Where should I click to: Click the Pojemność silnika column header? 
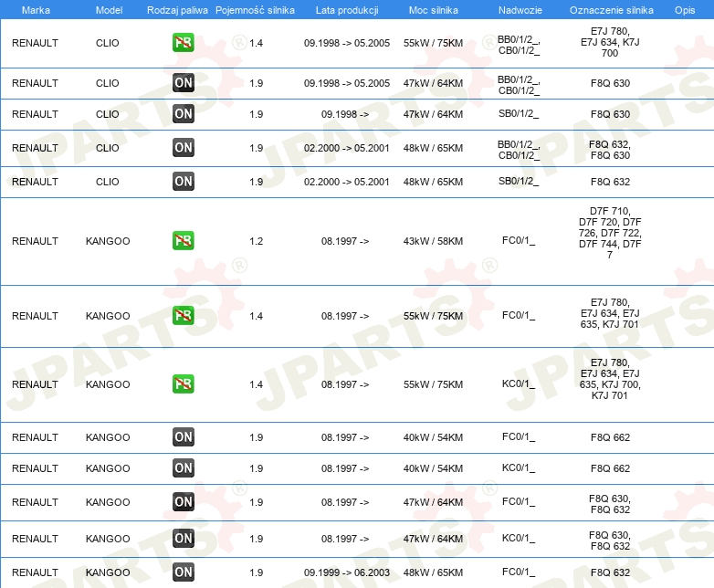click(255, 10)
